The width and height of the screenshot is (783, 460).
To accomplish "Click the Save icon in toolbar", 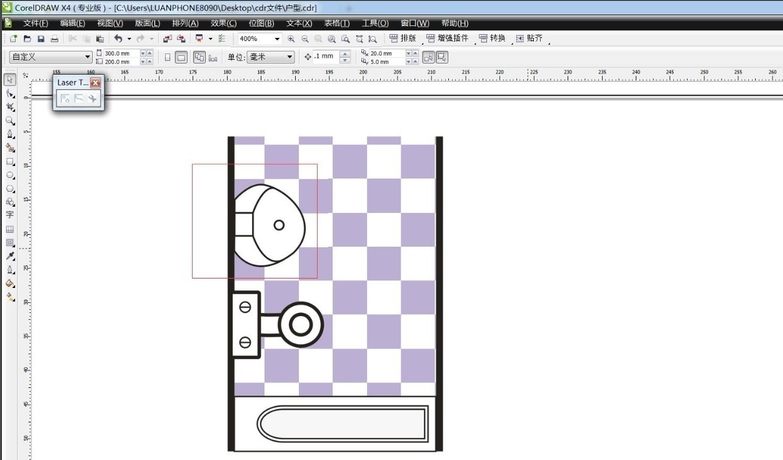I will click(x=40, y=38).
